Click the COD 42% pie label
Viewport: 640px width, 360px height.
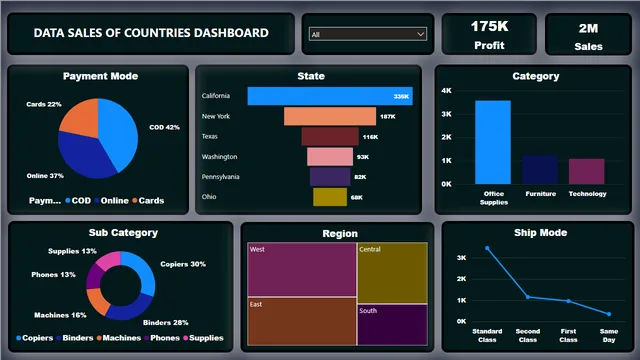point(164,127)
